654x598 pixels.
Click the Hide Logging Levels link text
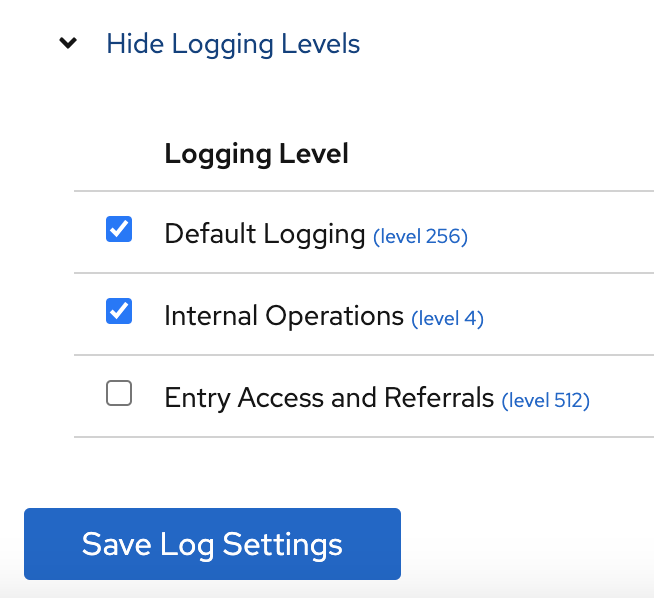click(233, 44)
